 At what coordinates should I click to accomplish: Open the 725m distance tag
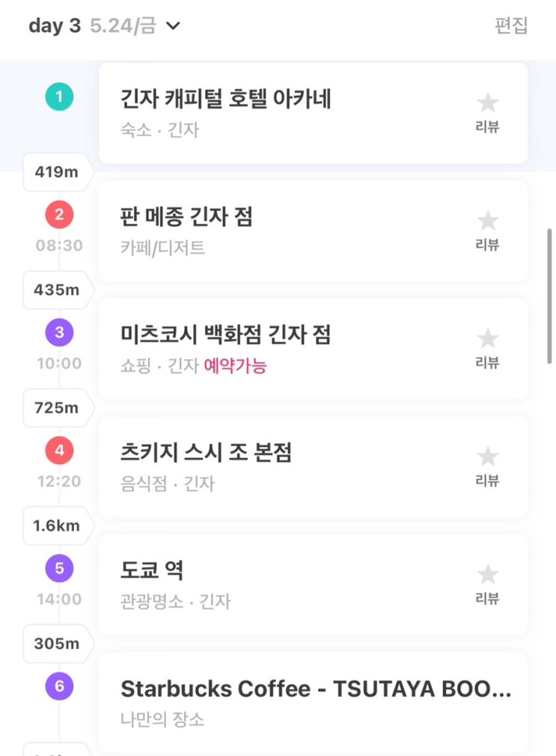tap(56, 408)
